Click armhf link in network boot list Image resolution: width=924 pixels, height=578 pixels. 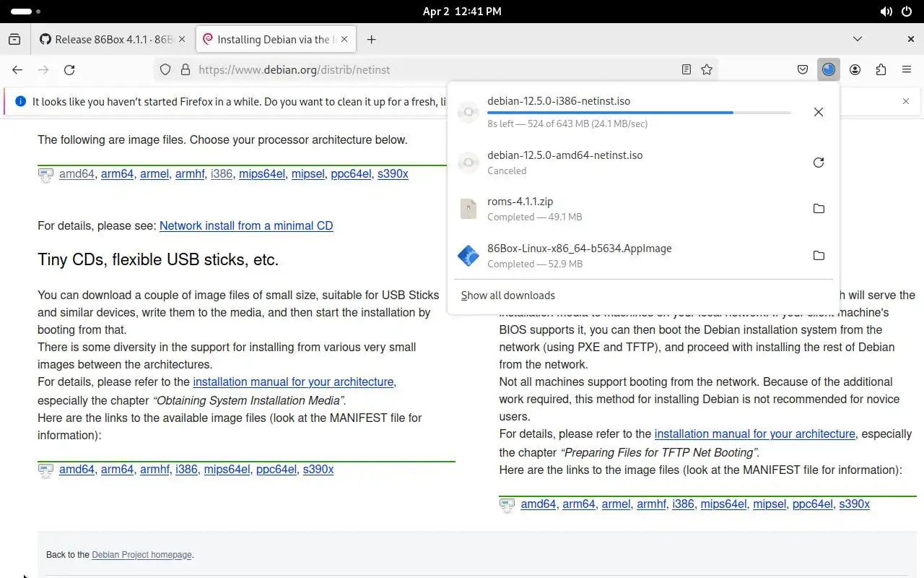[x=651, y=504]
